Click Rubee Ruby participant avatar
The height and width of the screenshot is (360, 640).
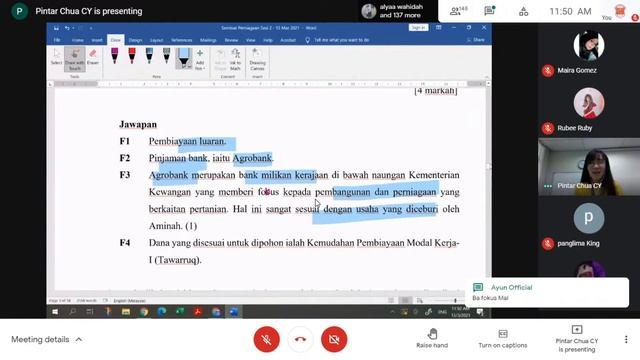[x=589, y=103]
